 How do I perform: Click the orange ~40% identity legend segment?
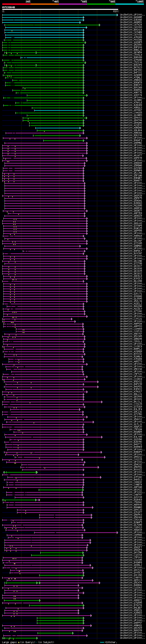pyautogui.click(x=45, y=4)
